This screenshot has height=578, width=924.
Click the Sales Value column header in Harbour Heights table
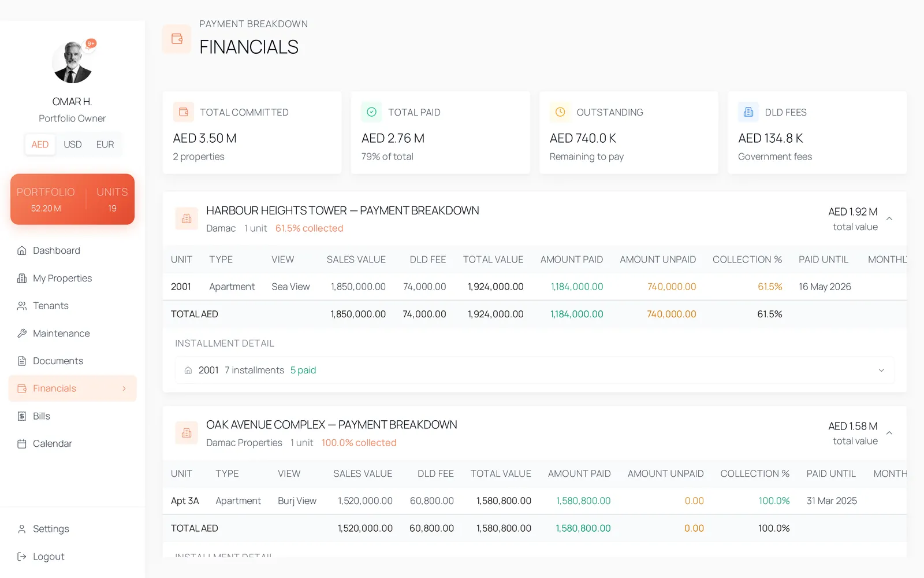[x=356, y=260]
